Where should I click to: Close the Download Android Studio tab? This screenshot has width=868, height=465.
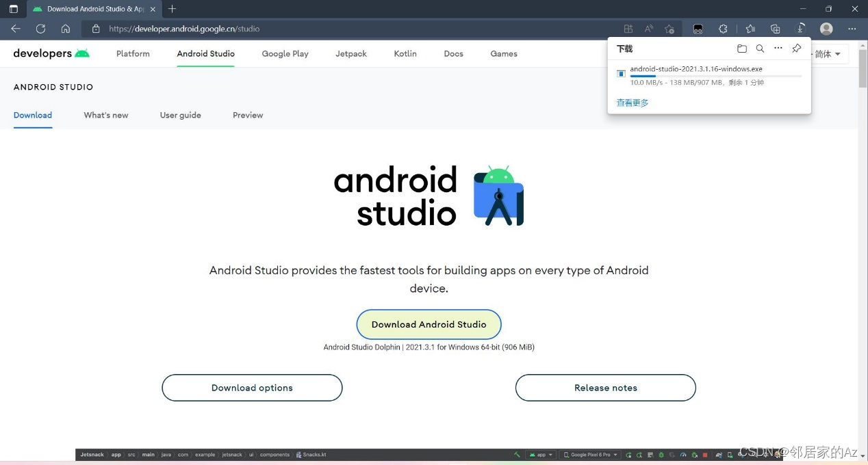[153, 9]
